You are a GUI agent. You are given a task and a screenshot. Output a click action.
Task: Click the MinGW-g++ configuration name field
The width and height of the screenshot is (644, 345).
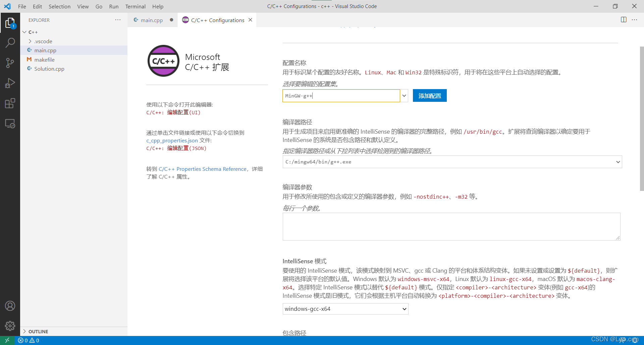(341, 96)
